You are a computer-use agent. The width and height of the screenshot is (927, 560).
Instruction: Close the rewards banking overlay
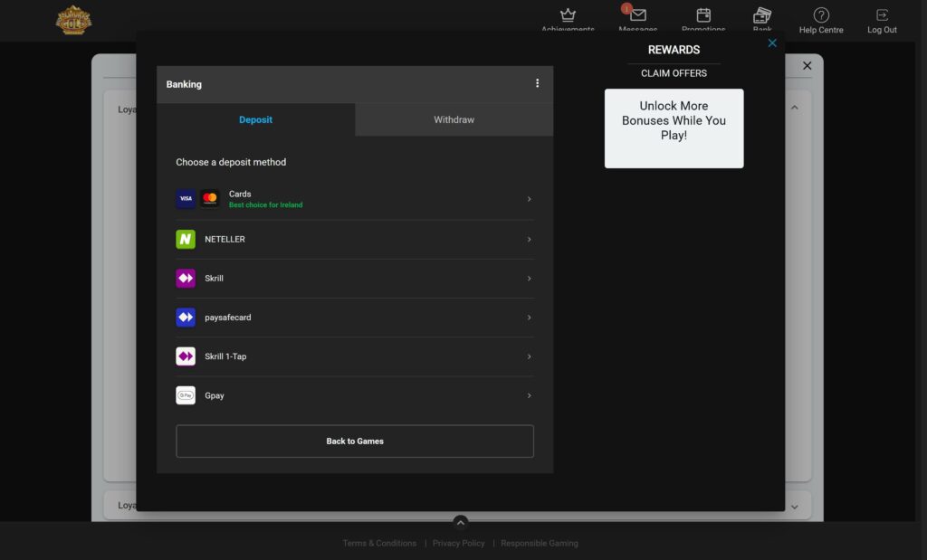pyautogui.click(x=772, y=43)
